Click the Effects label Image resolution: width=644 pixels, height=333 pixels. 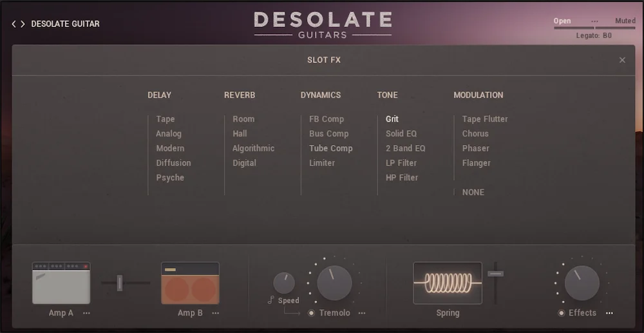point(582,313)
